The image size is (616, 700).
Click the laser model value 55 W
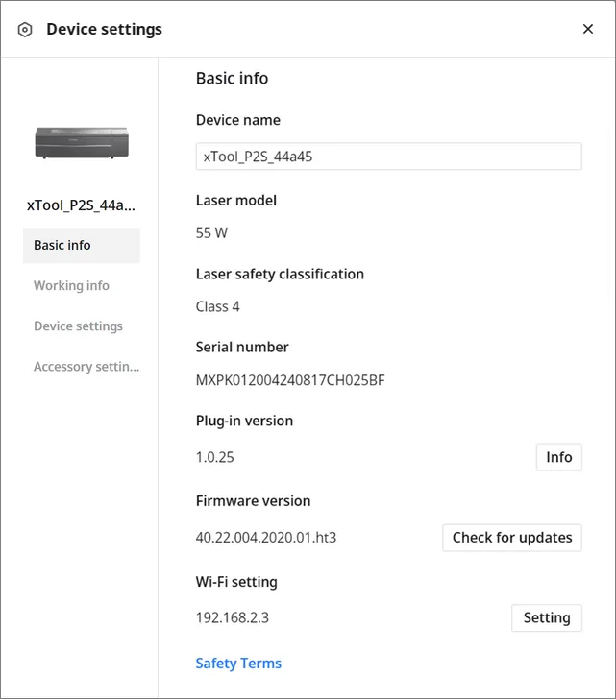point(211,233)
